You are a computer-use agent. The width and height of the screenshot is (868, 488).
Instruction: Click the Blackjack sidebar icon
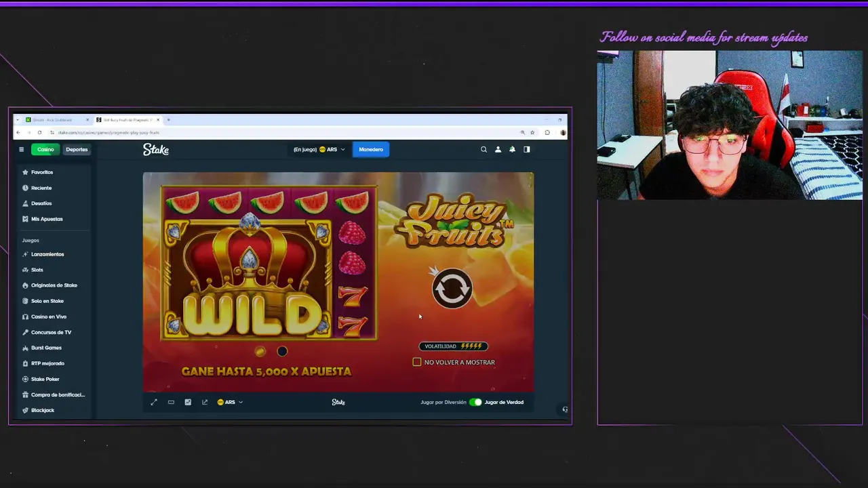click(25, 410)
